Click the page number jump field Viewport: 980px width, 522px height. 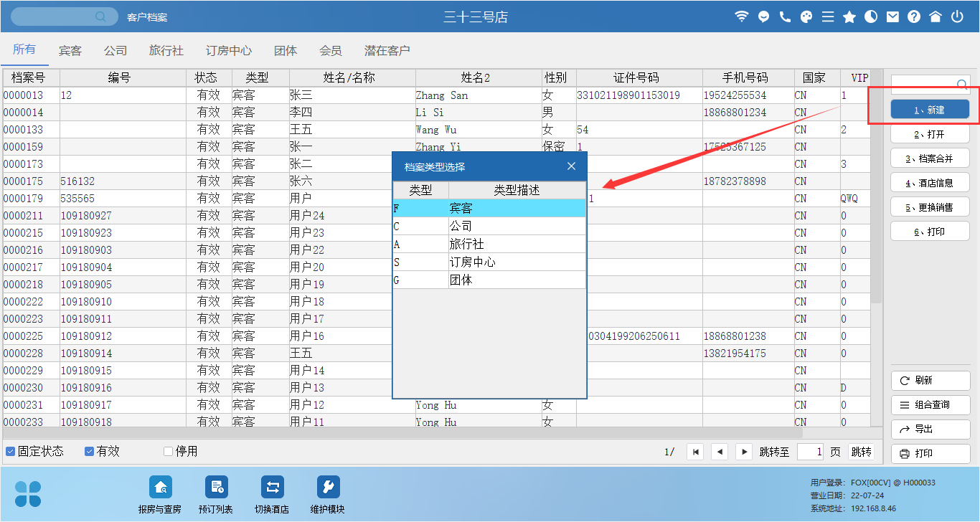[810, 452]
